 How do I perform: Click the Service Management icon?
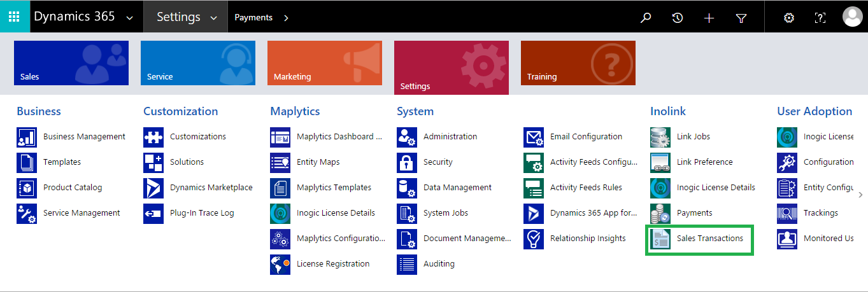pos(27,213)
